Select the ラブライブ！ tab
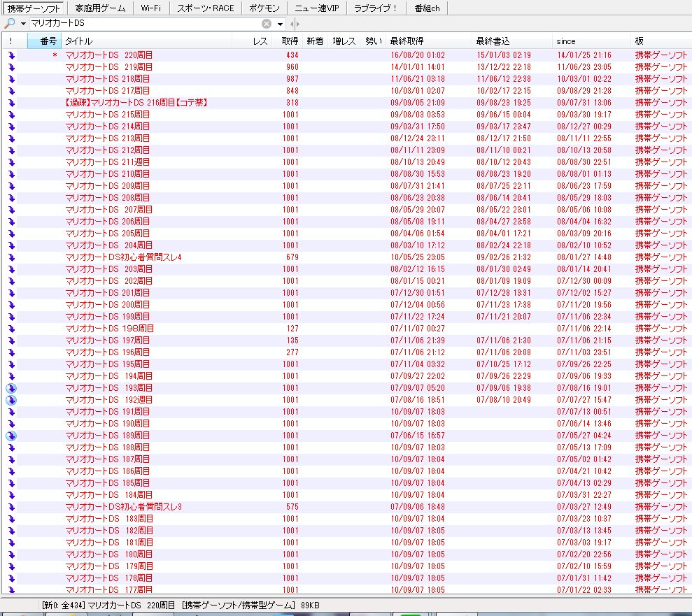692x616 pixels. click(x=376, y=8)
